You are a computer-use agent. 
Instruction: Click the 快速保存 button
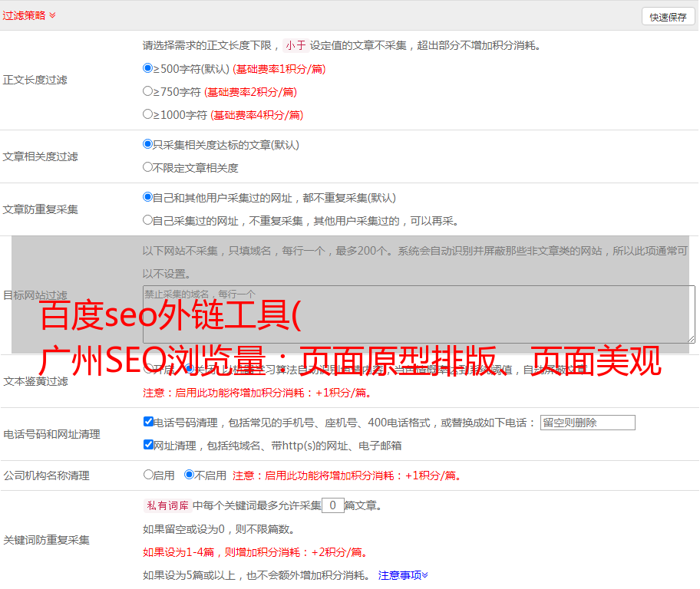pos(668,17)
